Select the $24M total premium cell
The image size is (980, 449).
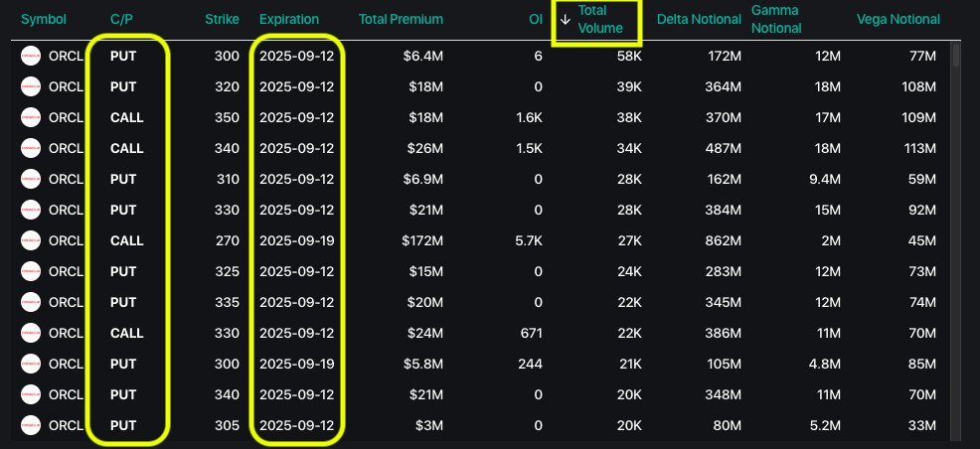click(x=426, y=333)
